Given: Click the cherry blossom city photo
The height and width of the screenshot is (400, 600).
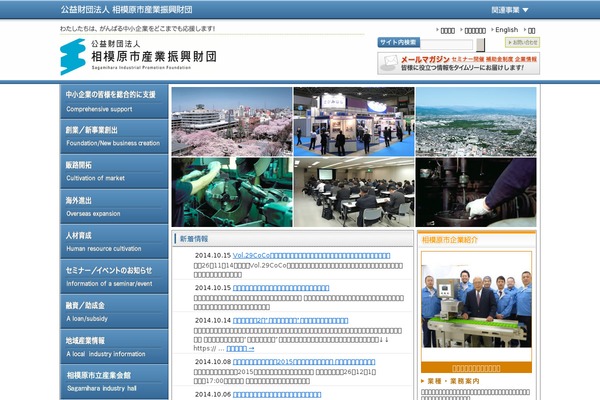Looking at the screenshot, I should coord(232,121).
